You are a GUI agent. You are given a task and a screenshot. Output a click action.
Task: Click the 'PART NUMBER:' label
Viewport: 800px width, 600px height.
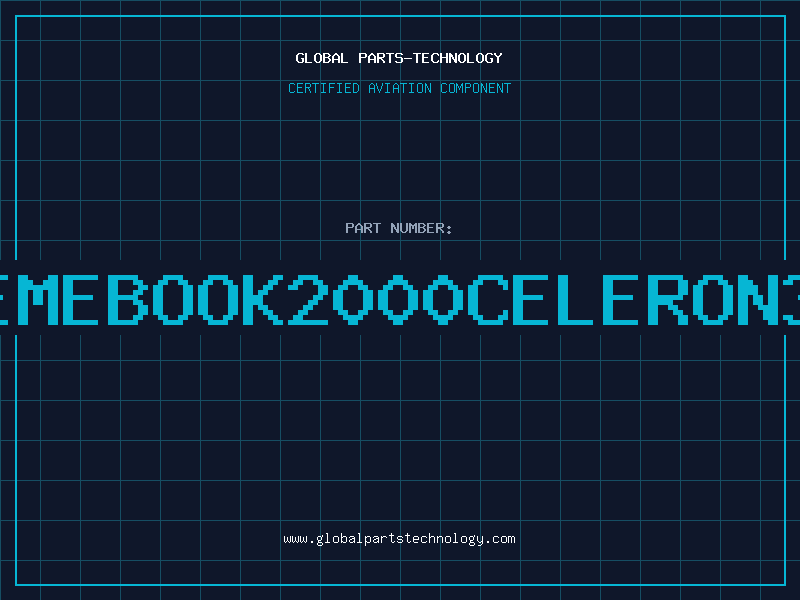[399, 228]
